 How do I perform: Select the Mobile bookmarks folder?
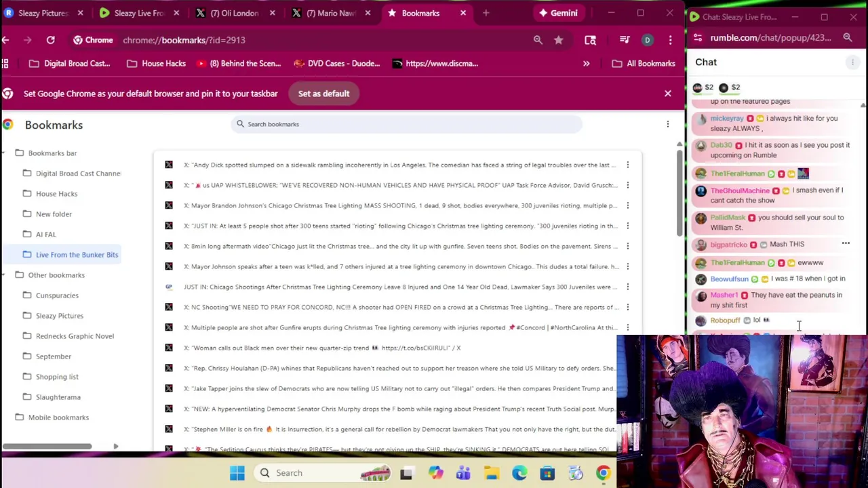[x=52, y=418]
